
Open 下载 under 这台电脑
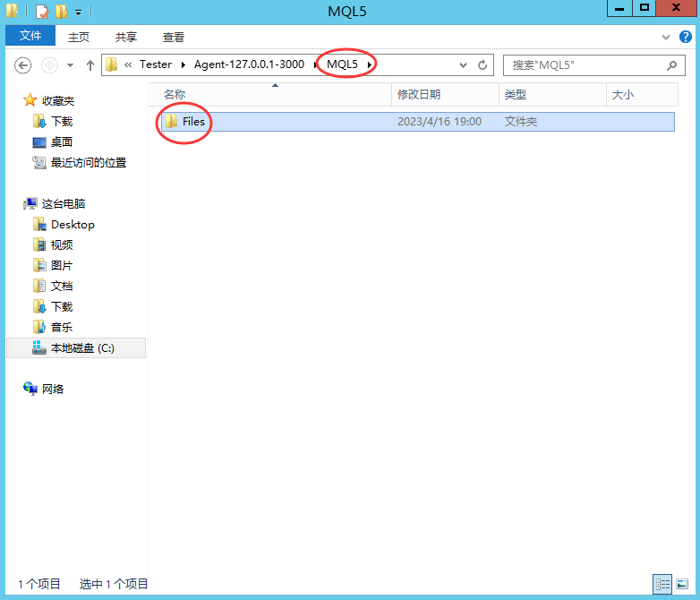coord(62,306)
